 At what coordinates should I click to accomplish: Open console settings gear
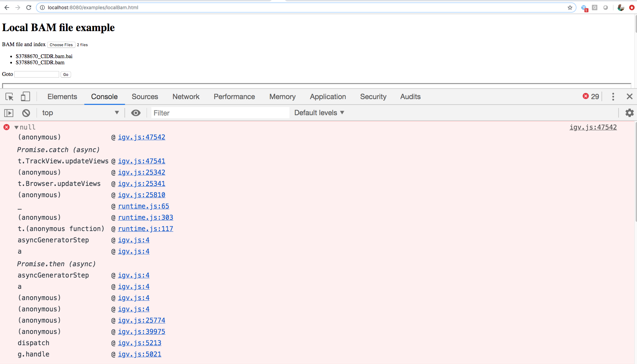[629, 113]
